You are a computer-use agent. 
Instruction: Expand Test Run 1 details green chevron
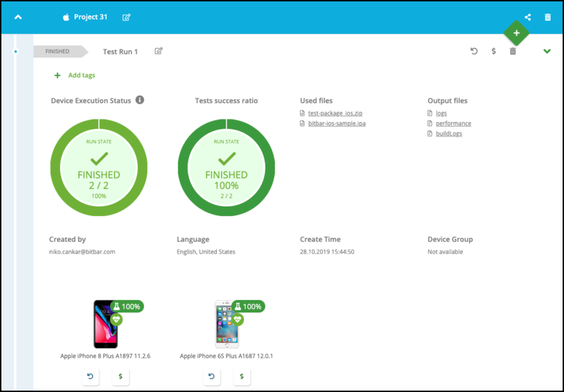(x=547, y=51)
